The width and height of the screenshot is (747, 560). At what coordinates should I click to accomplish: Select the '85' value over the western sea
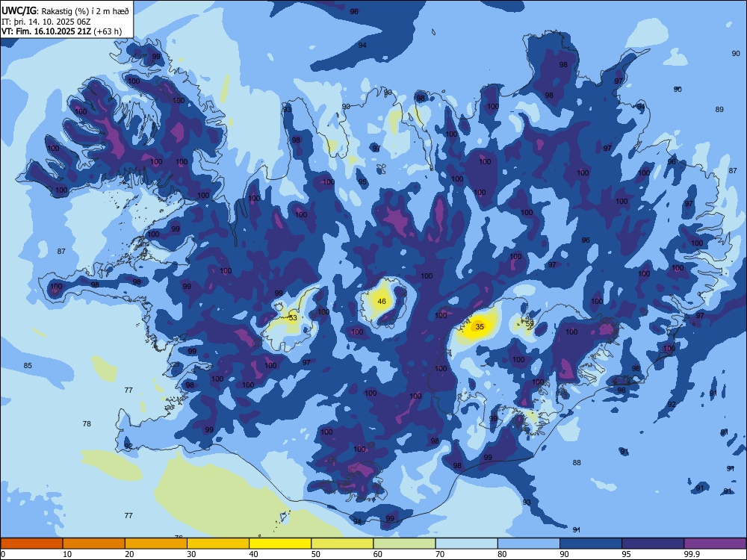28,366
